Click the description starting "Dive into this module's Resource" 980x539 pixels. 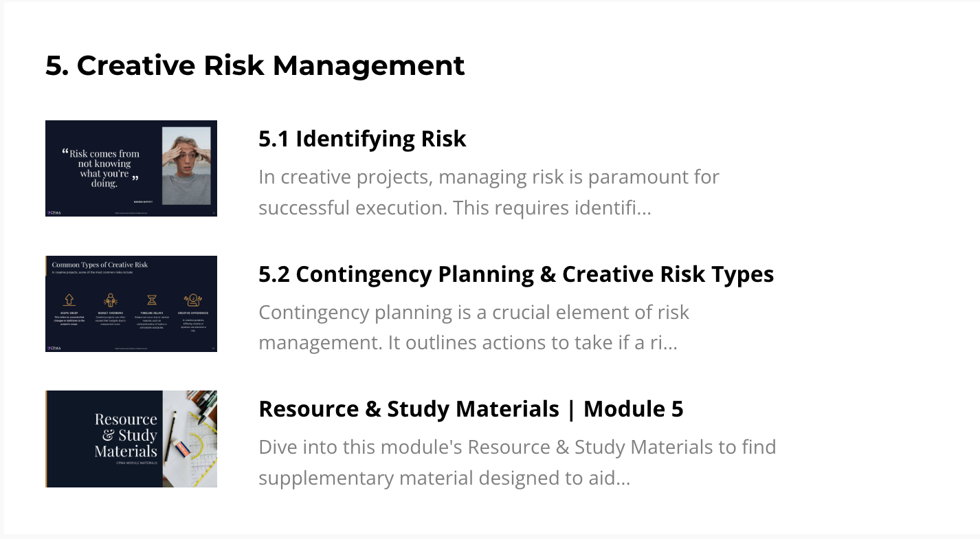[x=517, y=462]
